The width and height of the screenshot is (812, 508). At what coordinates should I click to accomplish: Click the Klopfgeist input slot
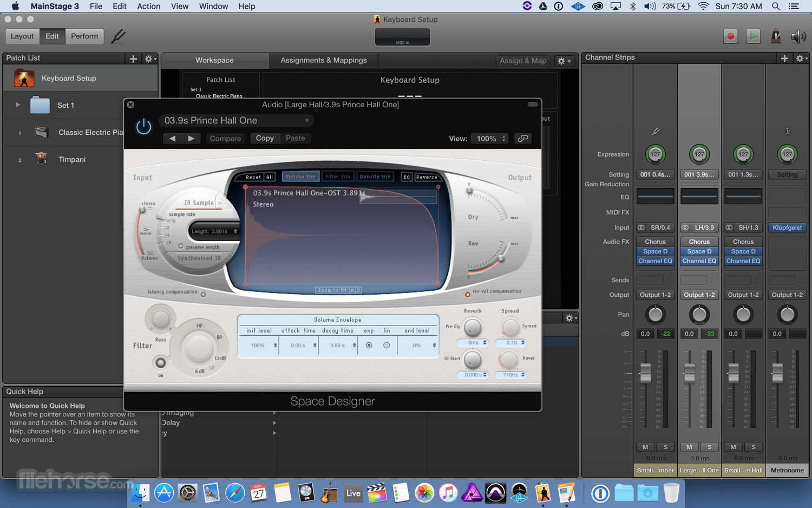coord(787,227)
